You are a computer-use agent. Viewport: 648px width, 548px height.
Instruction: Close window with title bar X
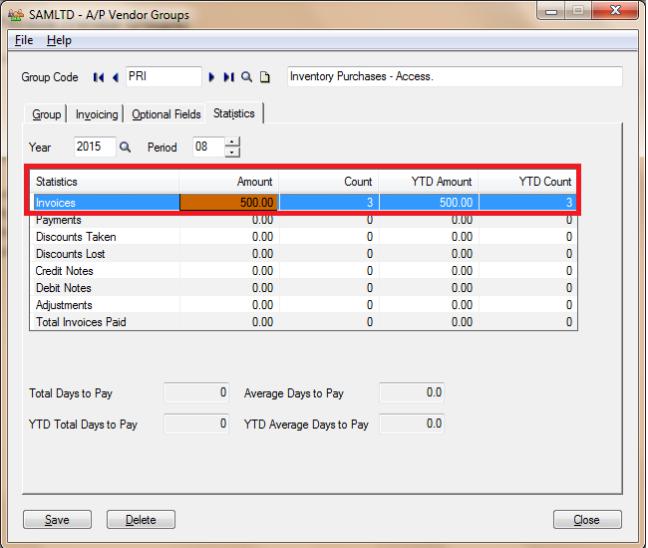[x=615, y=10]
